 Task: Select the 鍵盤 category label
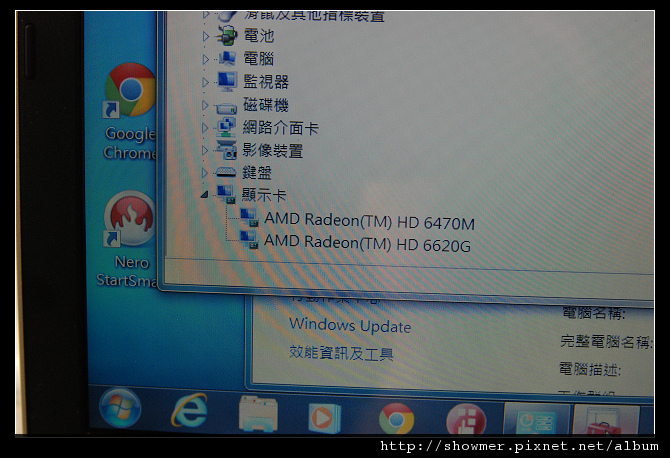[257, 172]
